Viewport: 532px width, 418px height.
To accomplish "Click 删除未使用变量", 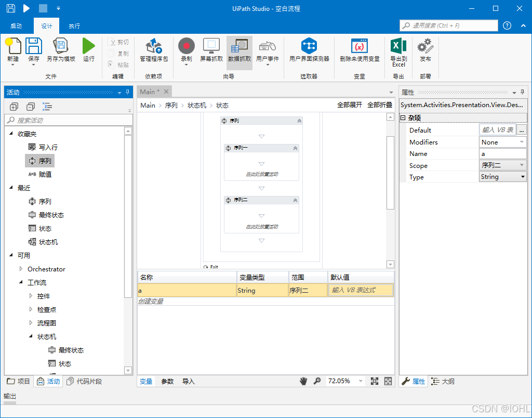I will 360,49.
